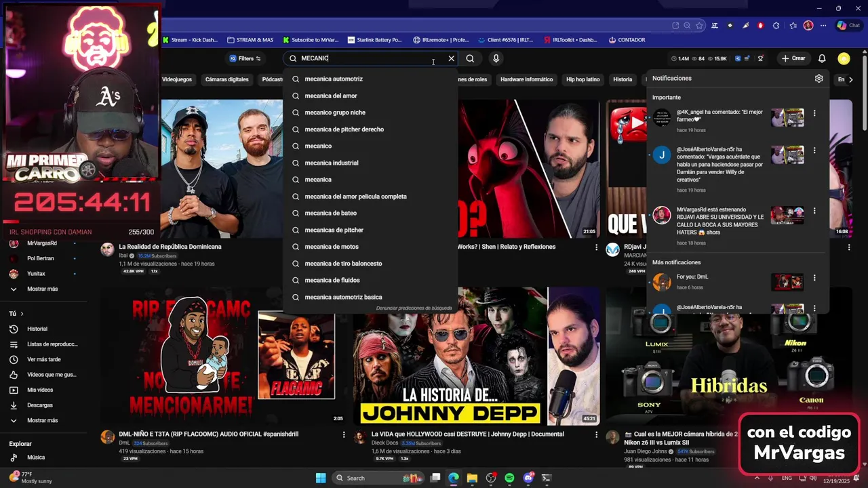The width and height of the screenshot is (868, 488).
Task: Open the 'Stream - Kick Dash...' bookmark
Action: (190, 40)
